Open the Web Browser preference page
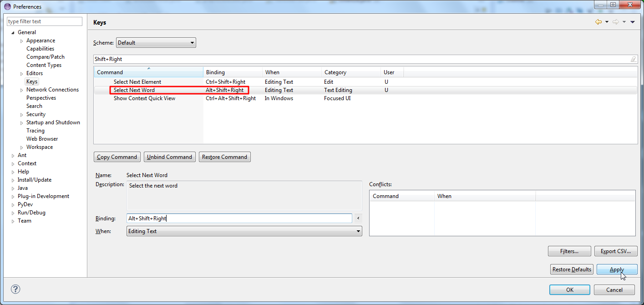 tap(42, 139)
